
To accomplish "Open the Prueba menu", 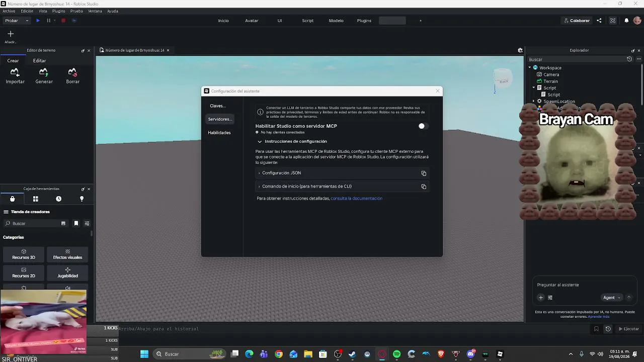I will [76, 11].
